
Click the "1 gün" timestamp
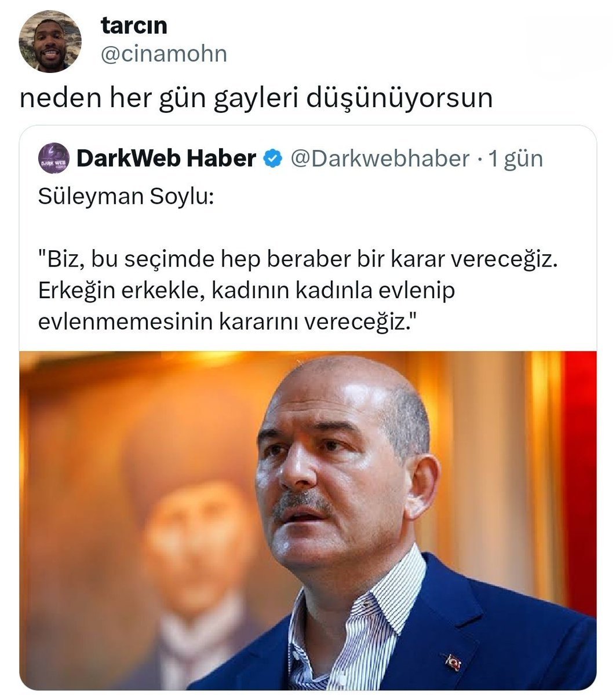516,159
